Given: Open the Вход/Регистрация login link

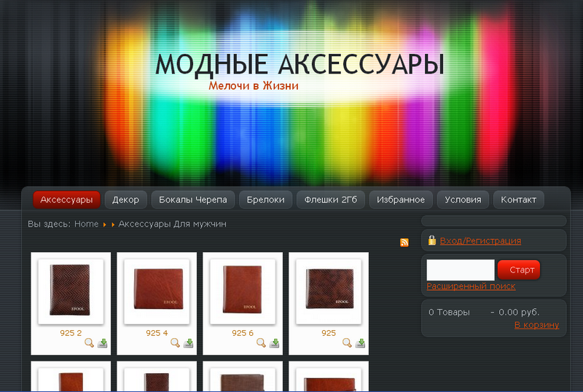Looking at the screenshot, I should [x=480, y=240].
